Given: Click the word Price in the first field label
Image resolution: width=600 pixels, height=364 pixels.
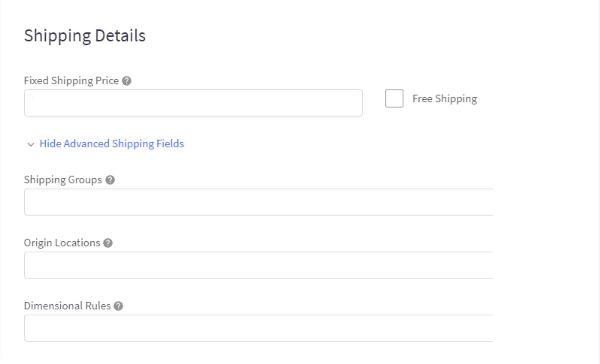Looking at the screenshot, I should [107, 81].
